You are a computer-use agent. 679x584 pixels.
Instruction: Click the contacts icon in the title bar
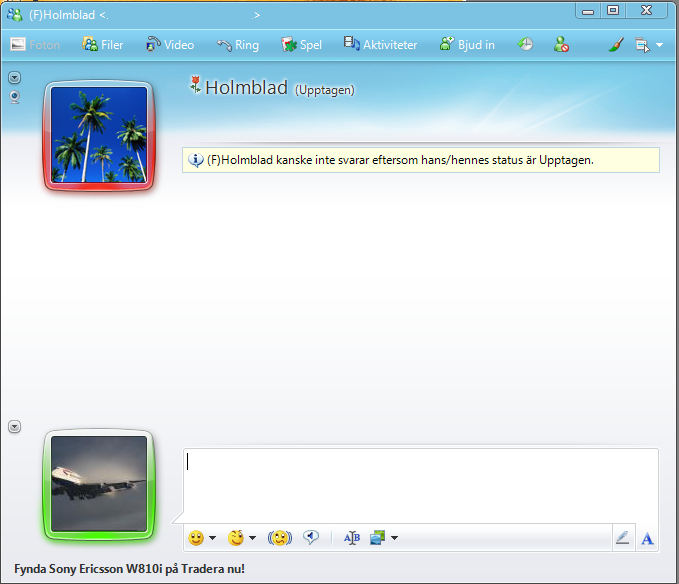coord(15,15)
